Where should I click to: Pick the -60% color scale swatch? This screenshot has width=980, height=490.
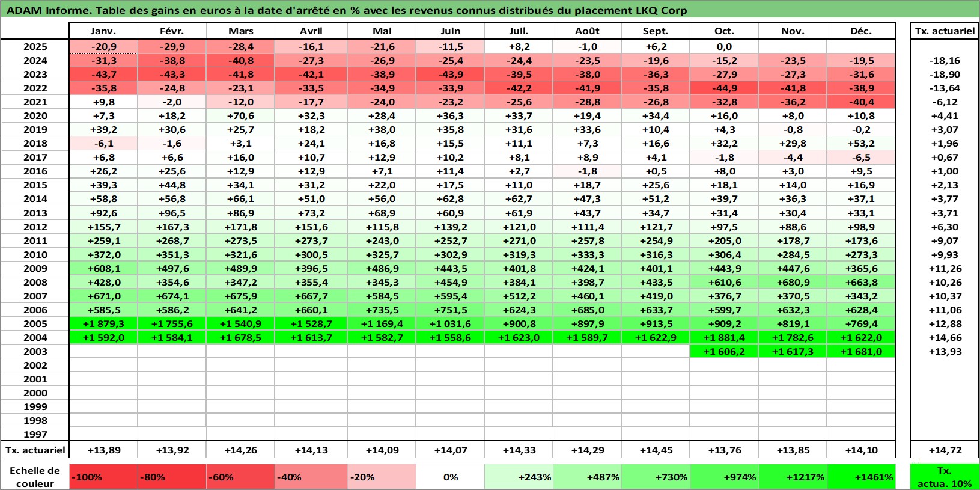(240, 477)
